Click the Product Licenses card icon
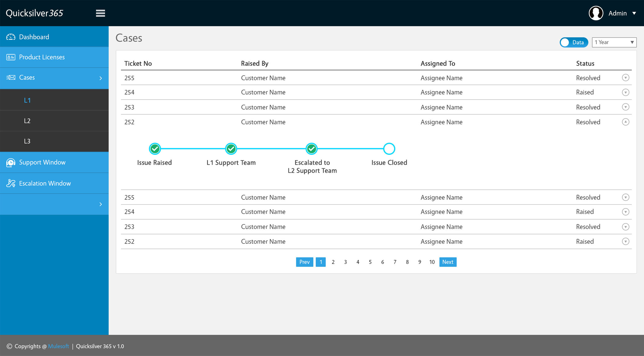The height and width of the screenshot is (356, 644). [11, 57]
